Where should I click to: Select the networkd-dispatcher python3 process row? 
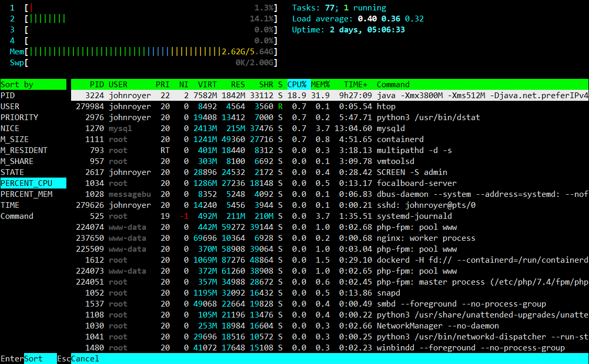(330, 337)
